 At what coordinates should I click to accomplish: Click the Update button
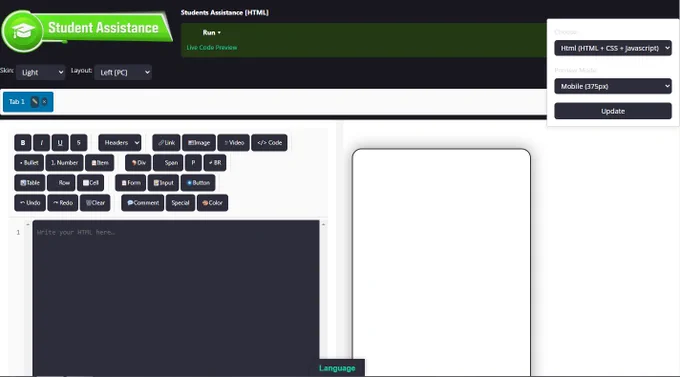(613, 111)
